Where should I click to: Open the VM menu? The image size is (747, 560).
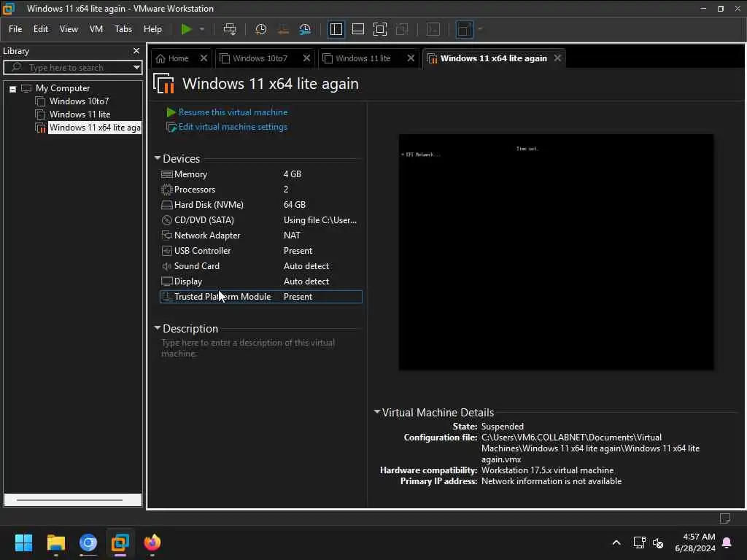[x=96, y=29]
